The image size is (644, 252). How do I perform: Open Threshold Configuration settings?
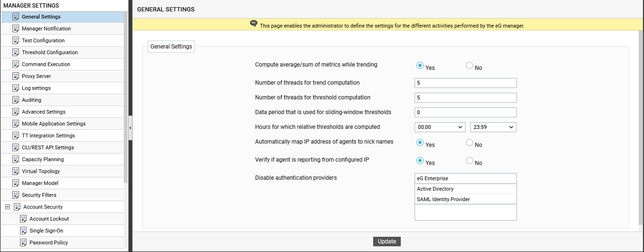[50, 52]
